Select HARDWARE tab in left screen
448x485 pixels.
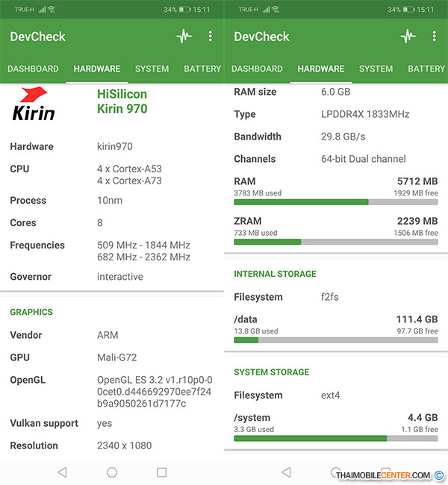pyautogui.click(x=97, y=69)
